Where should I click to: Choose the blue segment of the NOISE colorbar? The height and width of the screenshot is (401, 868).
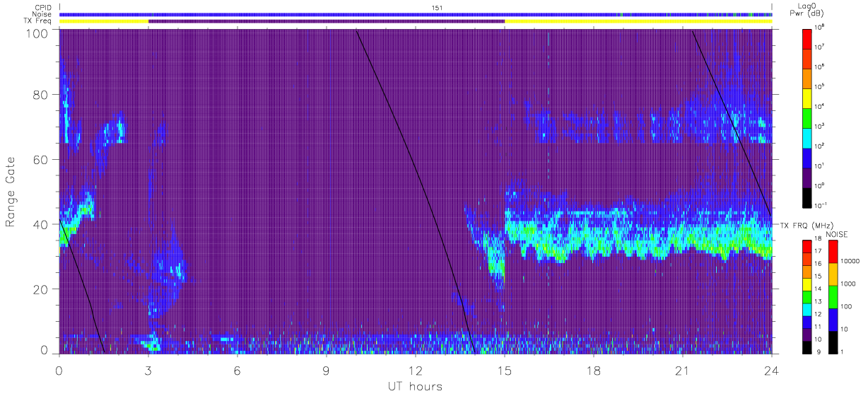[833, 319]
